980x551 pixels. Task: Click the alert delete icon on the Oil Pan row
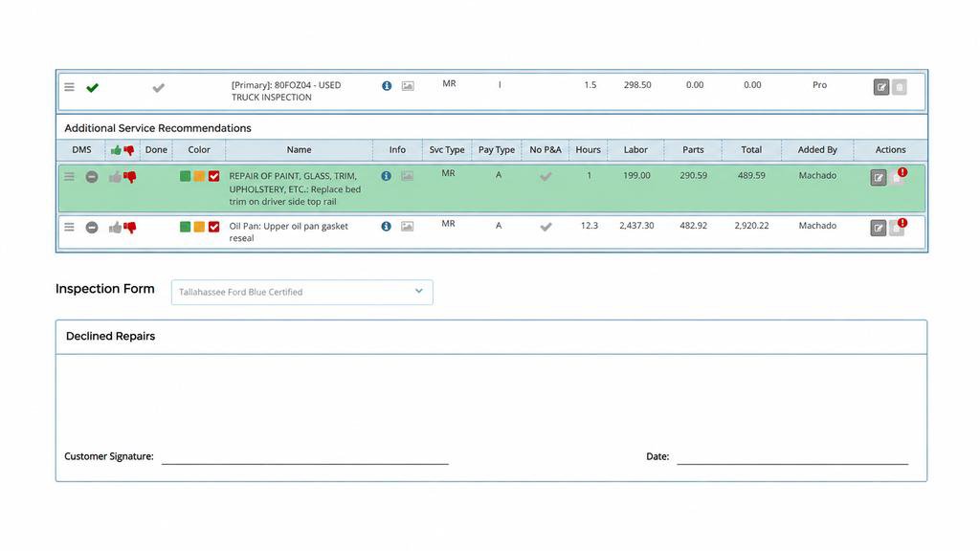(899, 226)
